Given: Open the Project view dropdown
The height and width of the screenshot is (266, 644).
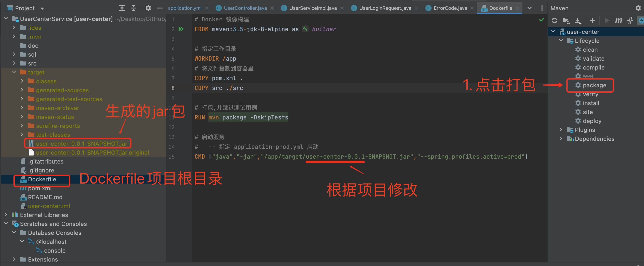Looking at the screenshot, I should pos(42,8).
